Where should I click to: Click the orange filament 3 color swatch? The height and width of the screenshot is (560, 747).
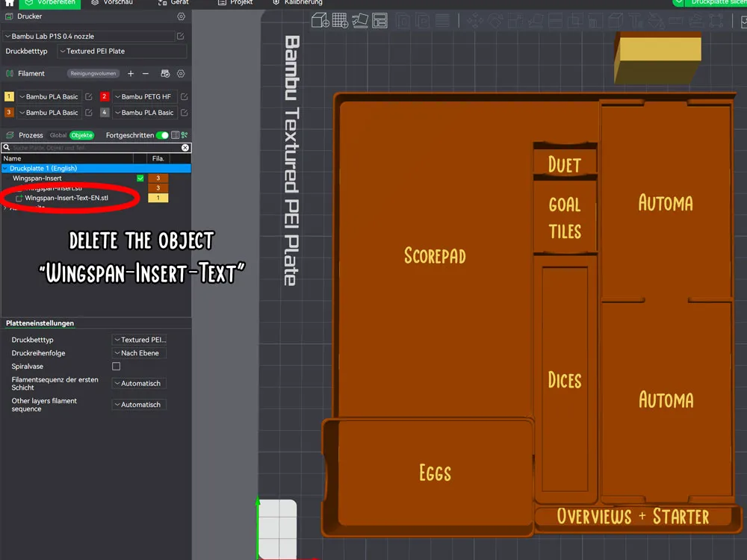point(9,113)
